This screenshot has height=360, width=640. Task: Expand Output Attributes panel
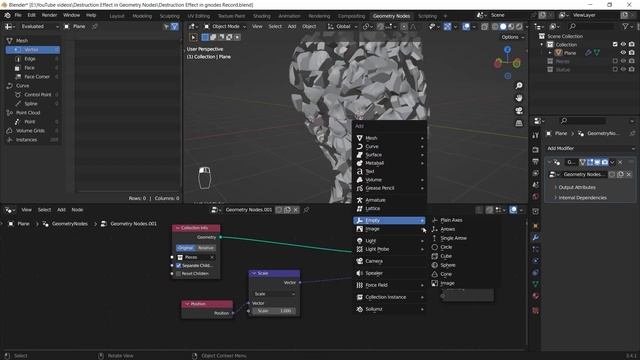point(577,187)
